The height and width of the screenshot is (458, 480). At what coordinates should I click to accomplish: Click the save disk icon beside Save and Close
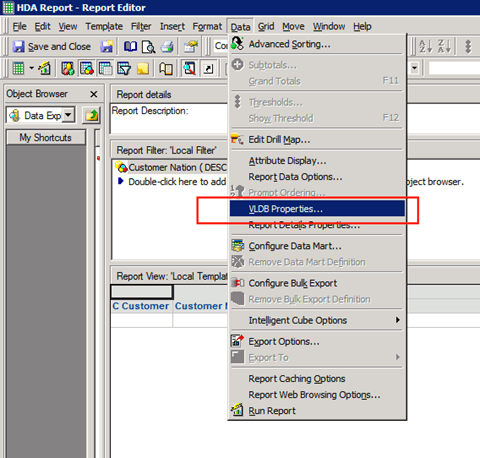tap(107, 46)
